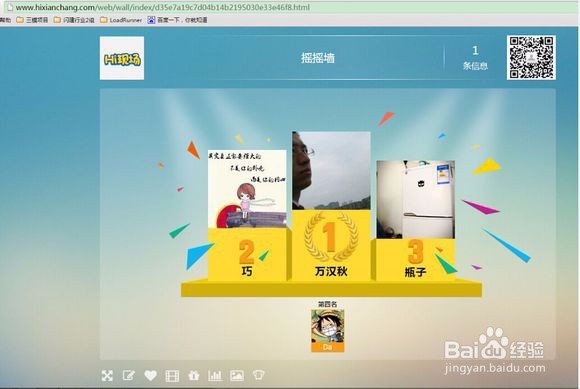Click the Hi现场 logo
The image size is (580, 389).
point(122,58)
